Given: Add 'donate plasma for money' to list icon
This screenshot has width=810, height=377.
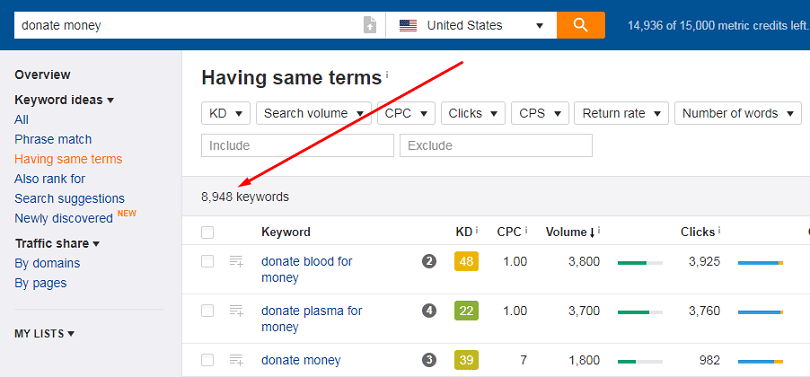Looking at the screenshot, I should tap(237, 311).
